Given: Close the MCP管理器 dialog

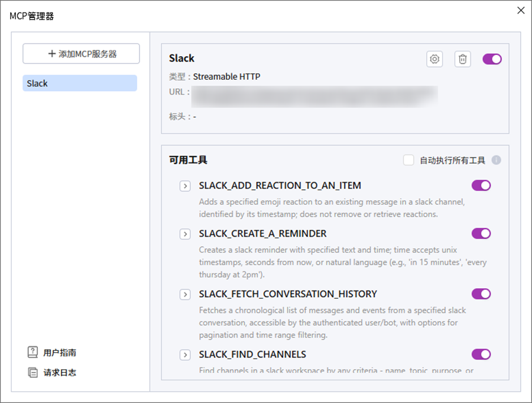Looking at the screenshot, I should pos(521,10).
